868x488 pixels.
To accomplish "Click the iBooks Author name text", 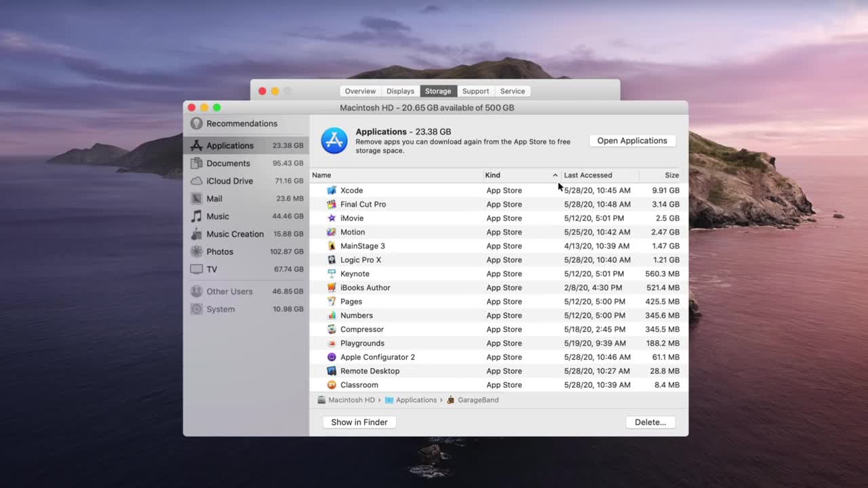I will pos(366,287).
